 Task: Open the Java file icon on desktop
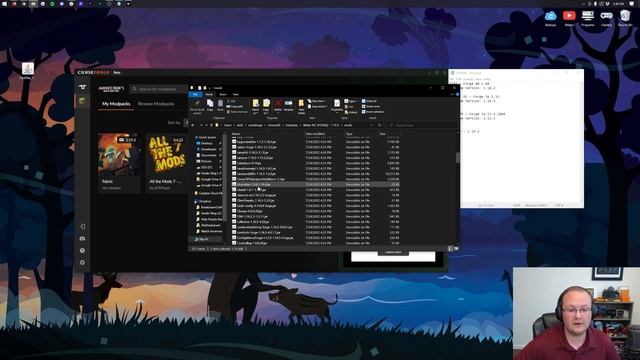(27, 71)
